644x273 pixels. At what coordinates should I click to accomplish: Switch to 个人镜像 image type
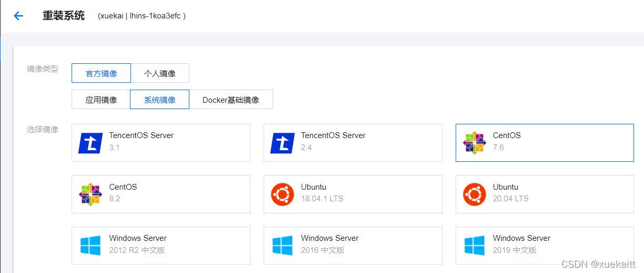coord(160,73)
